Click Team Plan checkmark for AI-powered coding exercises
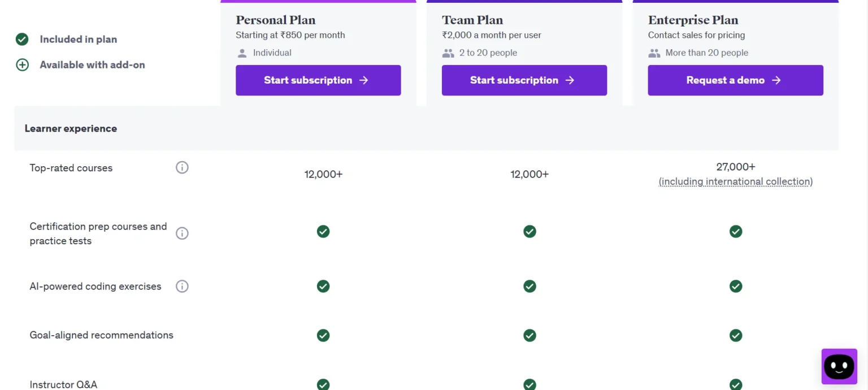The image size is (868, 390). click(530, 286)
